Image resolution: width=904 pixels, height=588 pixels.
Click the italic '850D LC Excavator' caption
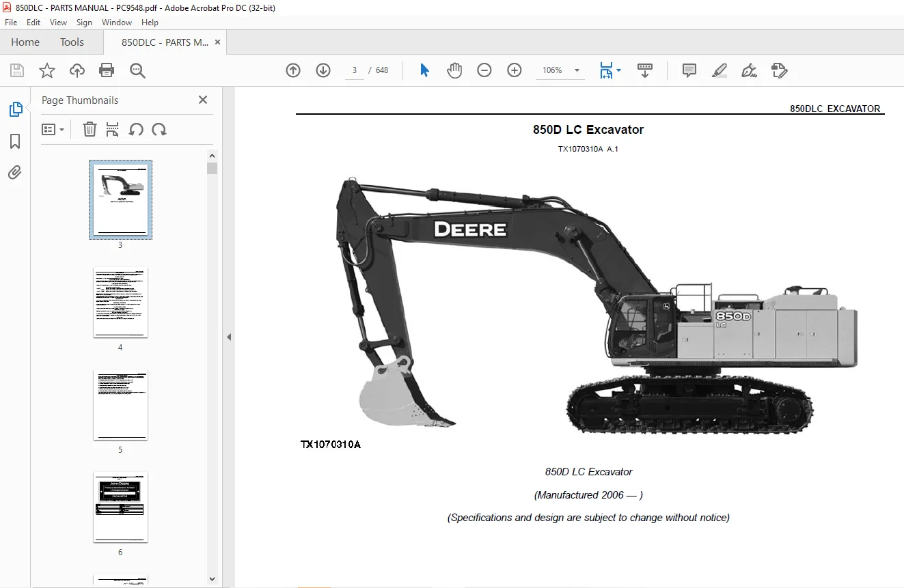pyautogui.click(x=588, y=472)
